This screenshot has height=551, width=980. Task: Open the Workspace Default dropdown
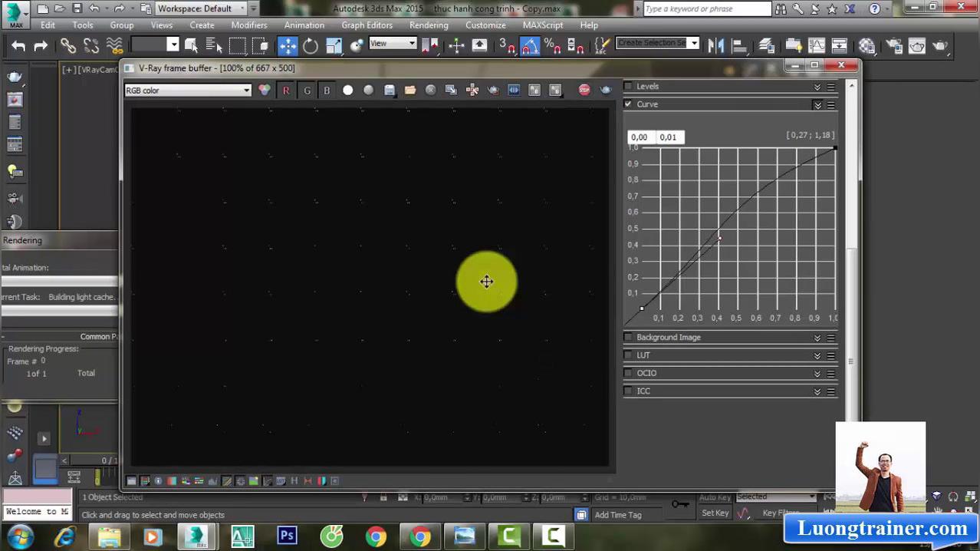coord(202,8)
